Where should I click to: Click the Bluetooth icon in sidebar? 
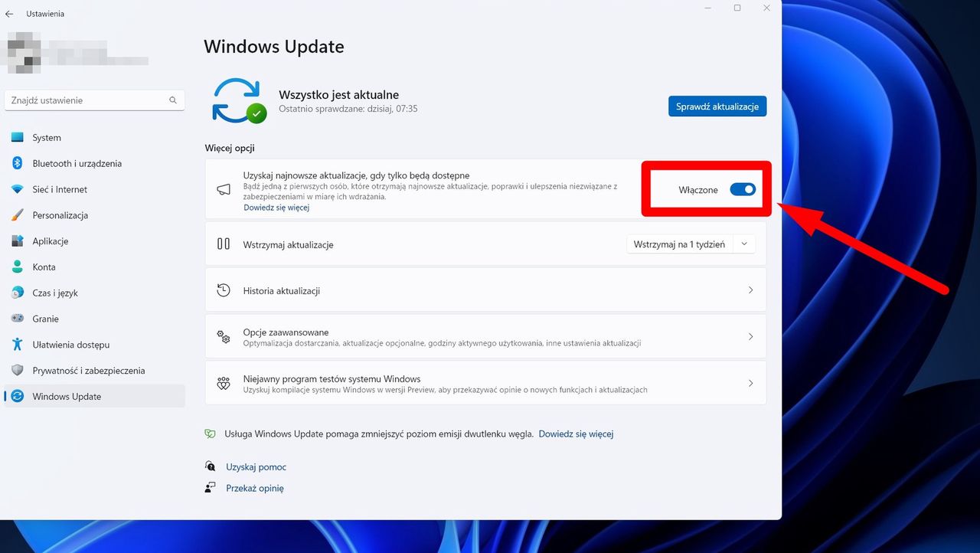click(x=18, y=163)
